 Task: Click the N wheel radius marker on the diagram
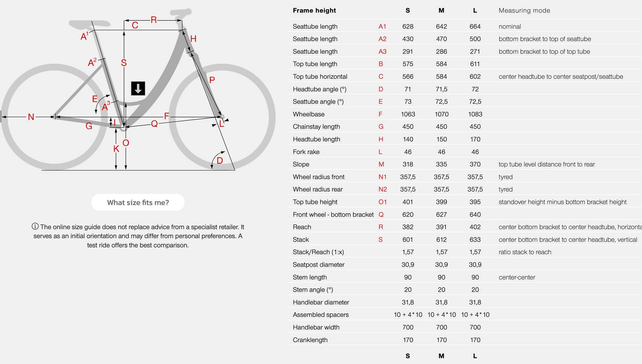(31, 117)
